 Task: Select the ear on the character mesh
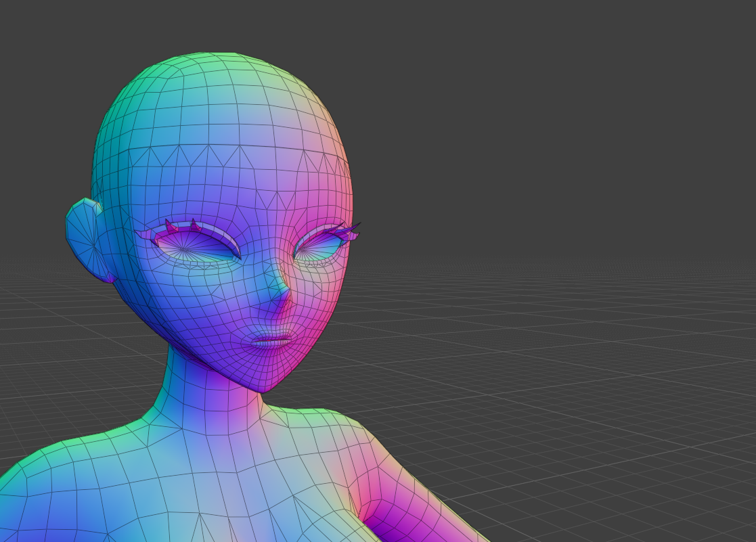89,240
